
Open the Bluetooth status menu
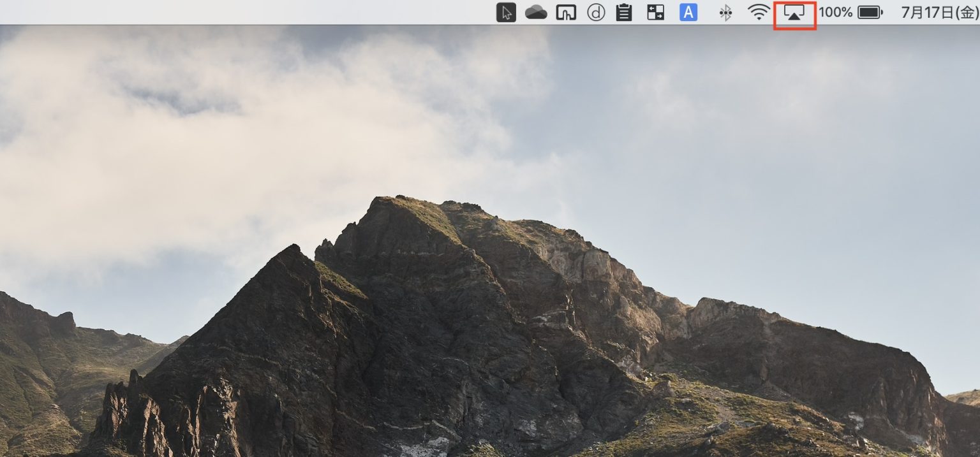click(725, 12)
